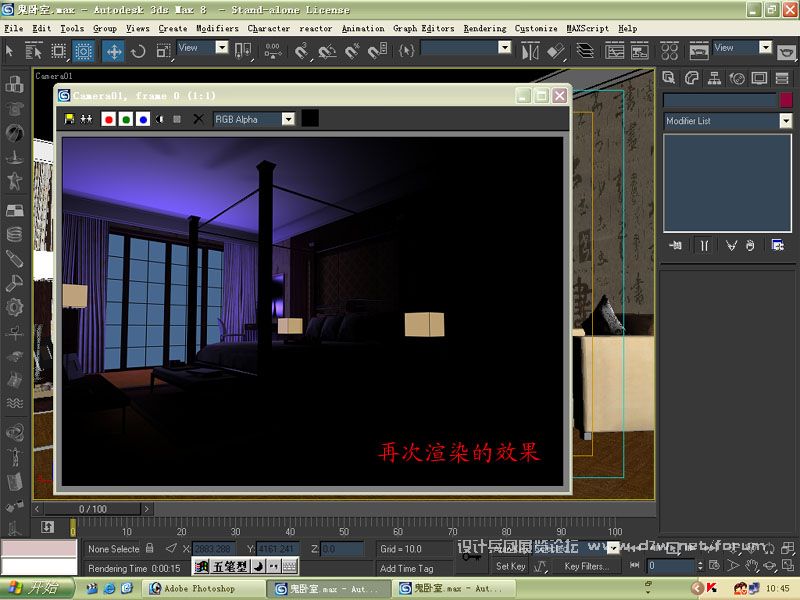Open Key Filters dialog
The height and width of the screenshot is (600, 800).
[586, 566]
